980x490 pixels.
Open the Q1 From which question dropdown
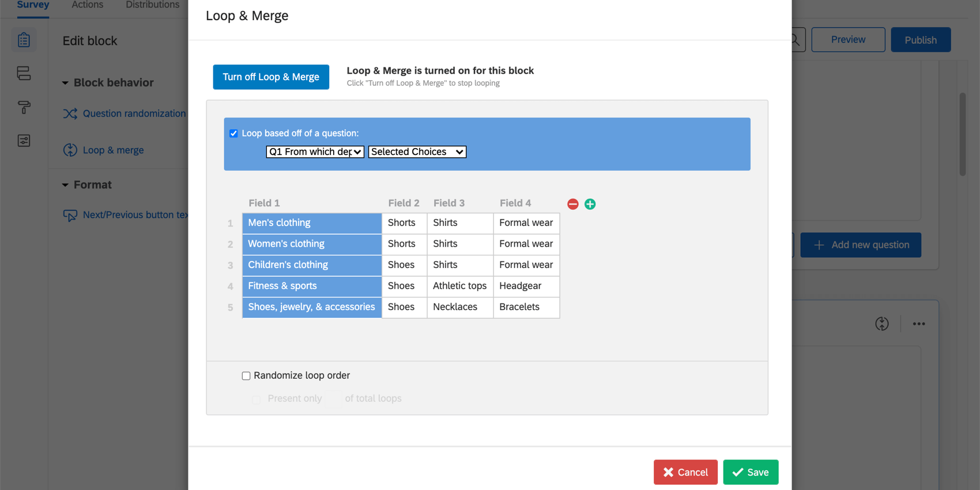pos(315,152)
